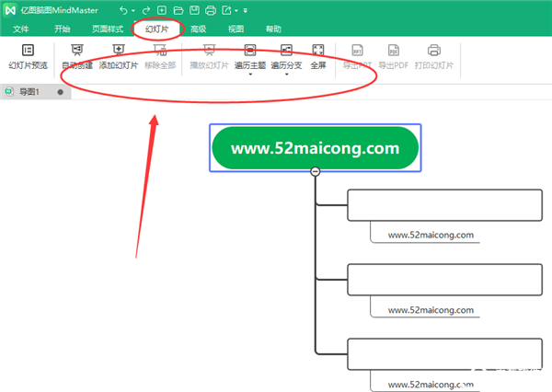Click the save icon in title bar

pos(193,10)
